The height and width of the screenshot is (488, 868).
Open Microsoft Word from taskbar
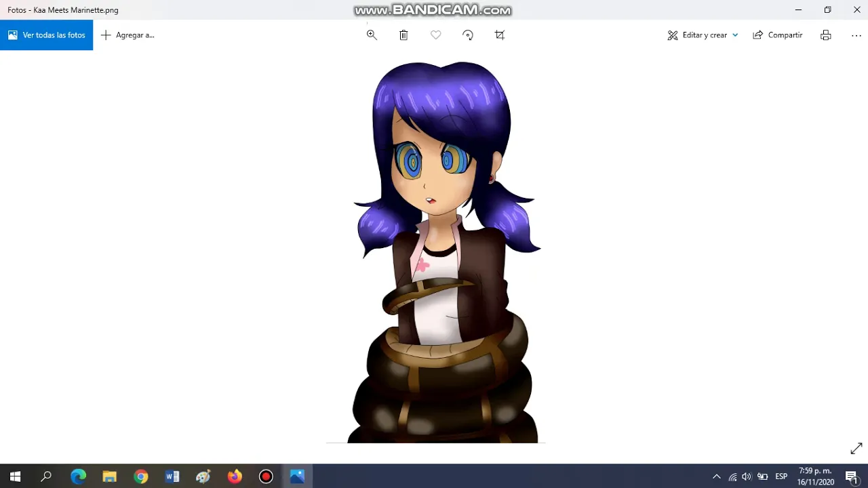[172, 476]
